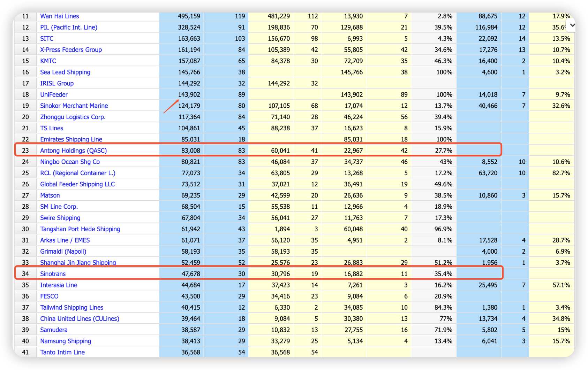Click SITC total TEU cell 163,663

[189, 38]
